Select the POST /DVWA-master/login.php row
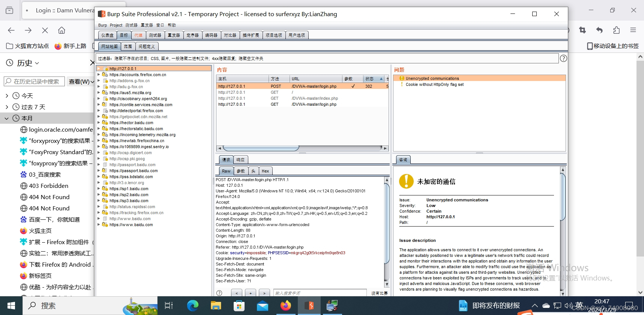Viewport: 644px width, 315px height. point(302,86)
